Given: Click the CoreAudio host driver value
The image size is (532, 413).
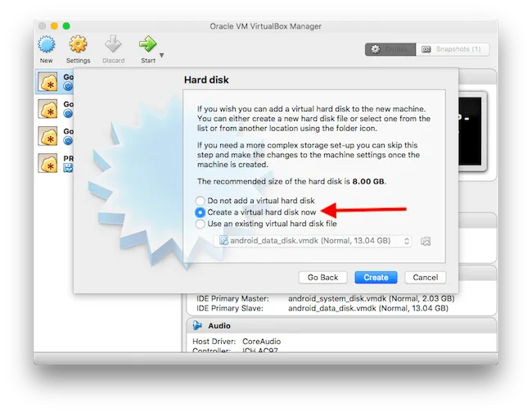Looking at the screenshot, I should [262, 342].
